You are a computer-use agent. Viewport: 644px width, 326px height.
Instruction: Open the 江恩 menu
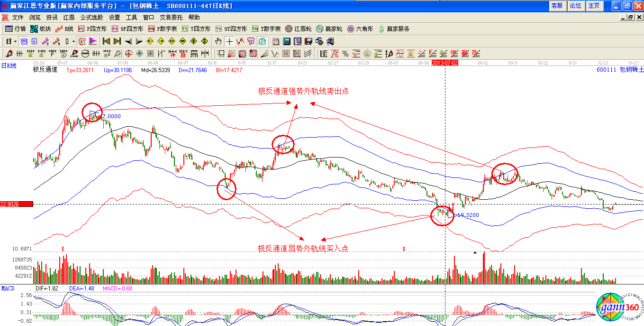(69, 18)
